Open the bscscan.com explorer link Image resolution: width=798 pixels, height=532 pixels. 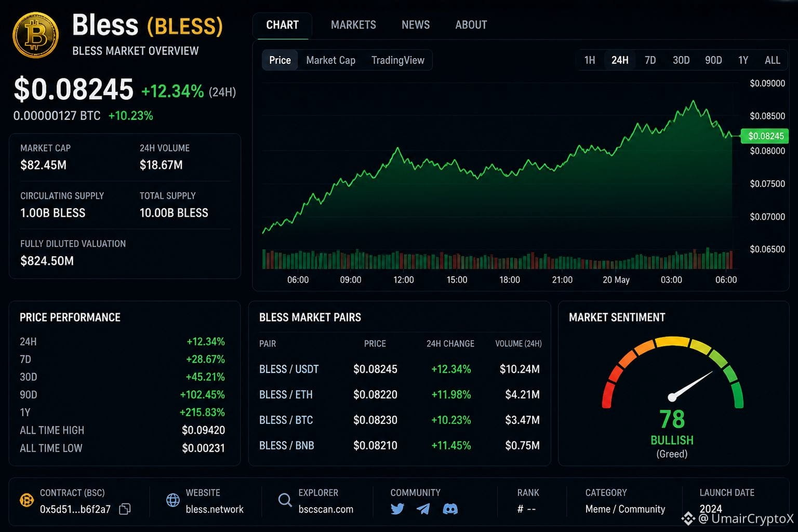pos(326,509)
